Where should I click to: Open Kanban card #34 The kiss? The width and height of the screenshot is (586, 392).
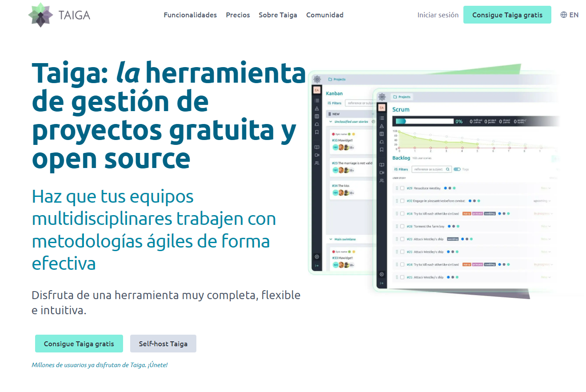pos(351,189)
